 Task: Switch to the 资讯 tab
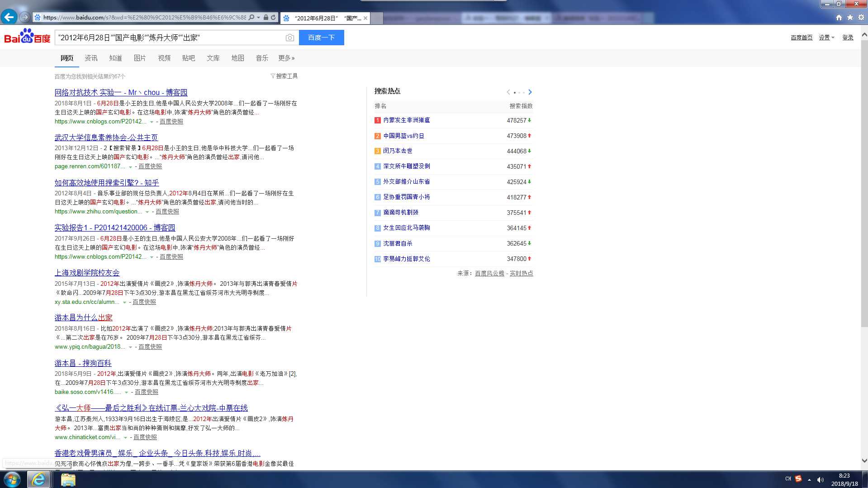point(91,58)
